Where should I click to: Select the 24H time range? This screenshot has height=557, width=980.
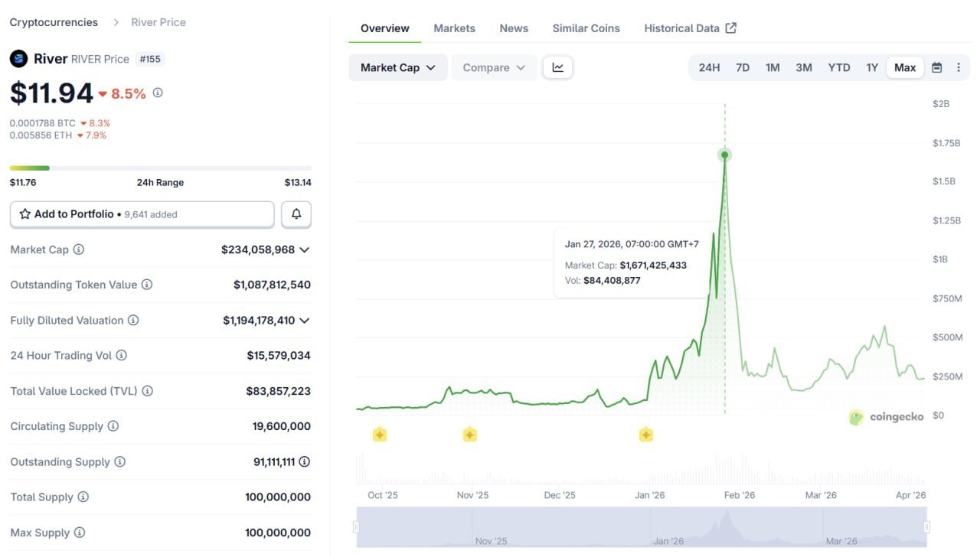(709, 67)
